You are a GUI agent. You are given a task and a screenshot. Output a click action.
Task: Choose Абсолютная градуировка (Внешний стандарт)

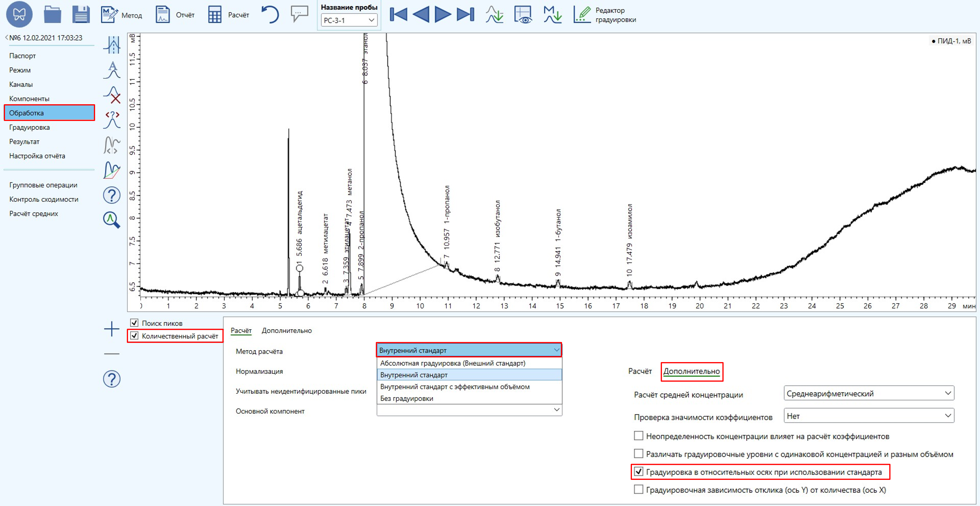[470, 363]
